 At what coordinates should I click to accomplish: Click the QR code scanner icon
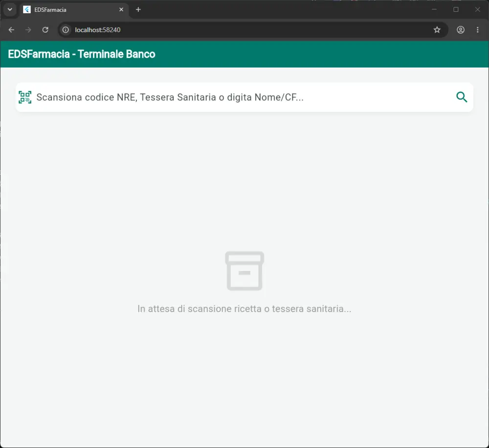(x=25, y=97)
